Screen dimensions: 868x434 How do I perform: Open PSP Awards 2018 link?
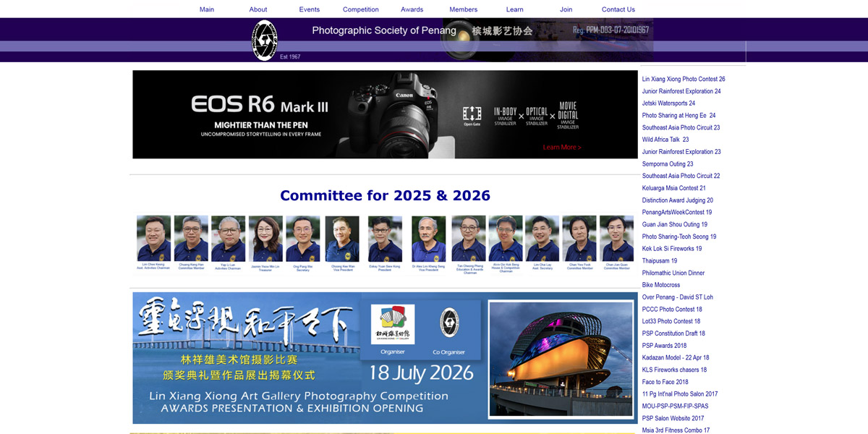(x=665, y=346)
